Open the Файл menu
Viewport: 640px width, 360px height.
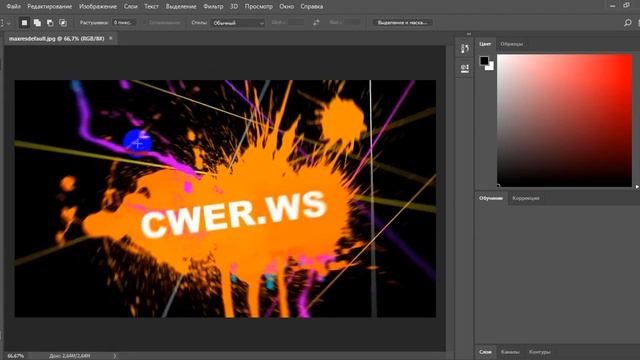(13, 7)
